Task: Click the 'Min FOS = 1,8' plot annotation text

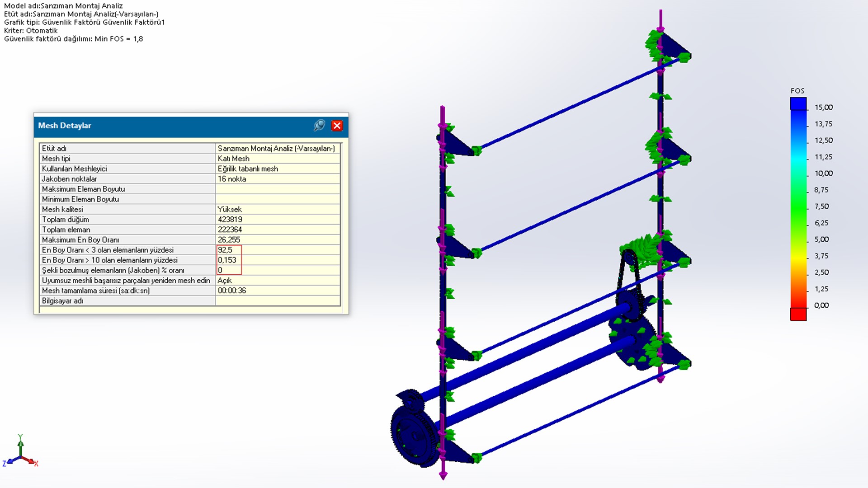Action: tap(118, 39)
